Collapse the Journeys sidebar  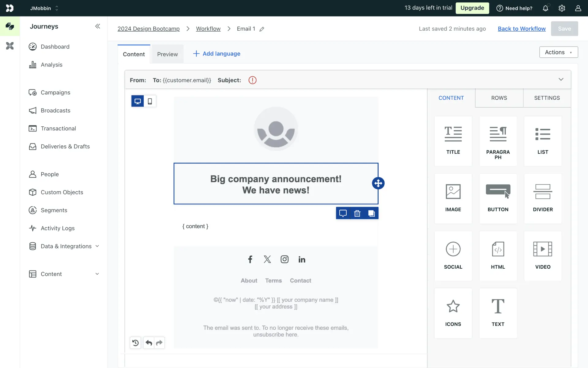(97, 26)
